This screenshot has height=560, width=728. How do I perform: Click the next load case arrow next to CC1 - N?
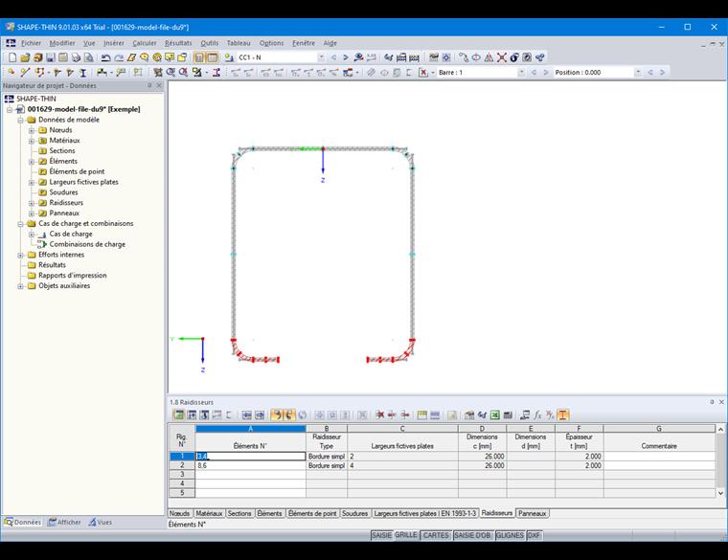pos(346,57)
